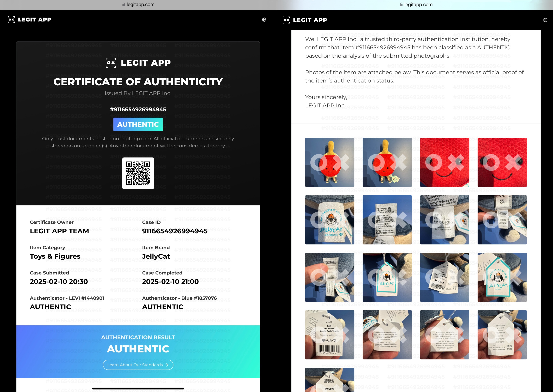Image resolution: width=553 pixels, height=392 pixels.
Task: Open first photo of red ping-pong paddle plush
Action: (x=330, y=162)
